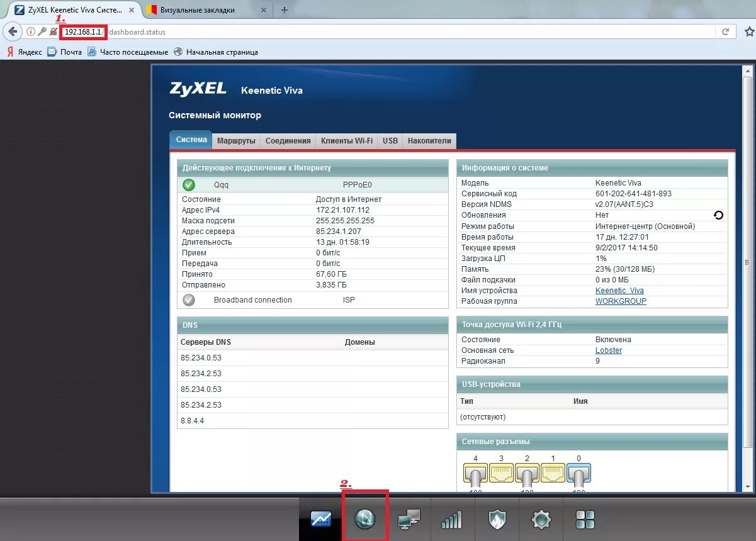Switch to the Система tab
The height and width of the screenshot is (541, 756).
coord(191,140)
